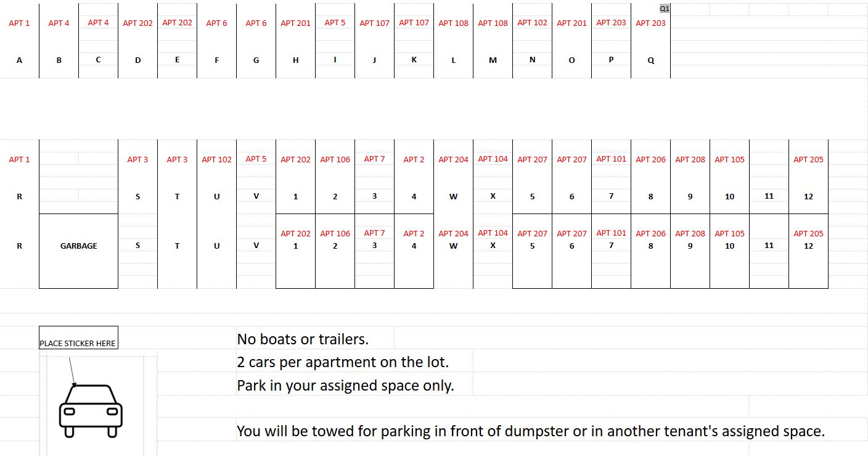Select the cell labeled H
The width and height of the screenshot is (868, 456).
[x=295, y=60]
